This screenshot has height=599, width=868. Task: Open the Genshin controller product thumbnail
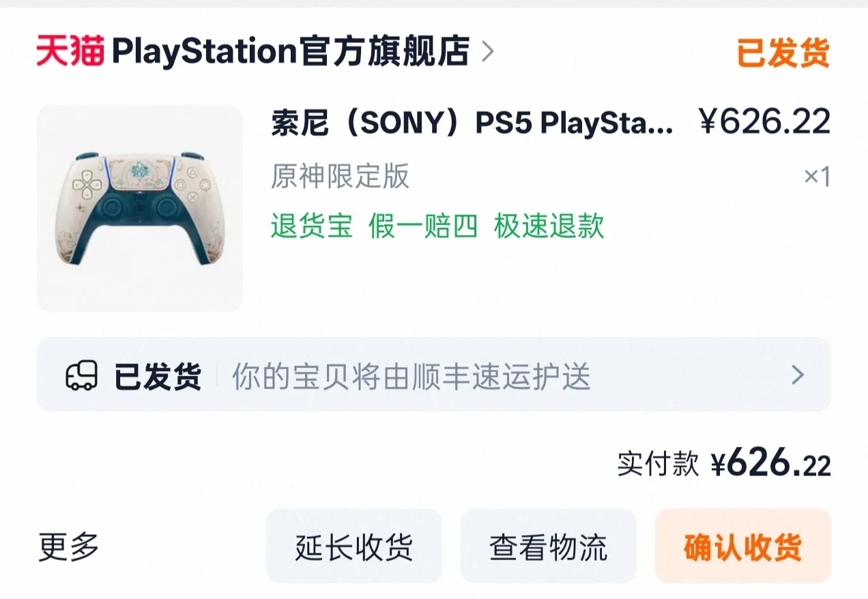pyautogui.click(x=140, y=208)
